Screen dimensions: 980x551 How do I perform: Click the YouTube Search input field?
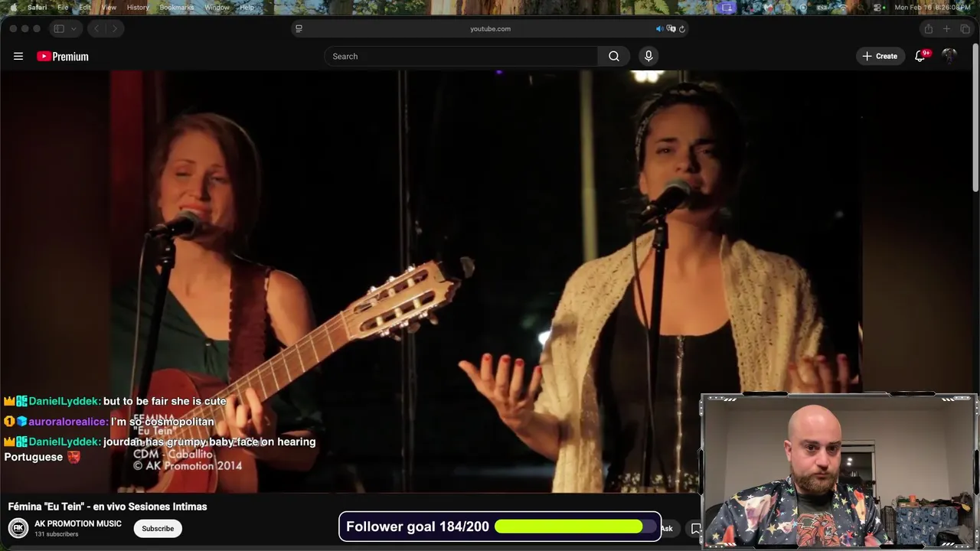(x=461, y=56)
